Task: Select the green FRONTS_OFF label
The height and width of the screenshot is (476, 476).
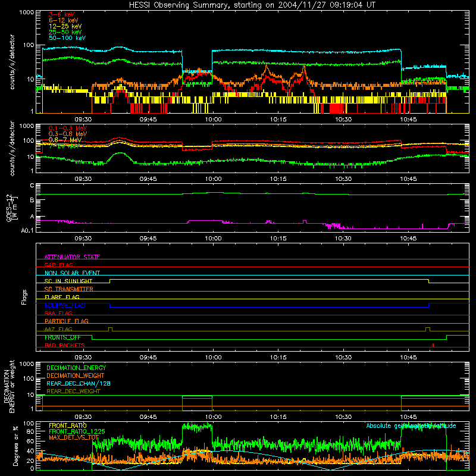Action: [62, 337]
